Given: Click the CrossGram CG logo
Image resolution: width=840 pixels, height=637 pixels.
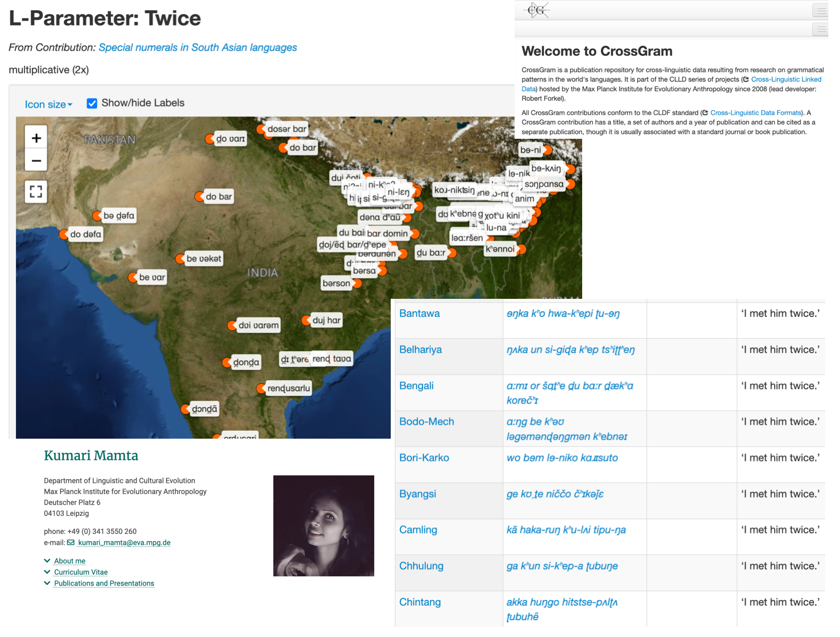Looking at the screenshot, I should (537, 10).
